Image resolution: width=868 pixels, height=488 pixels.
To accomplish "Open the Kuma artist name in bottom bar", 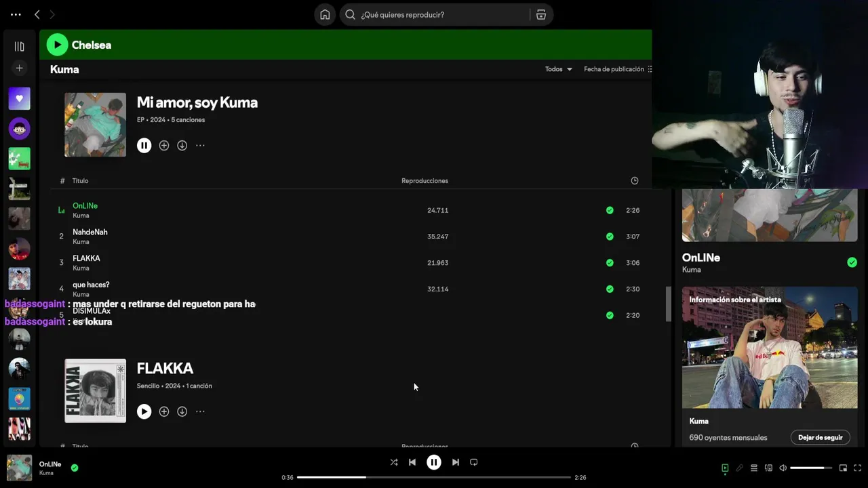I will [46, 473].
